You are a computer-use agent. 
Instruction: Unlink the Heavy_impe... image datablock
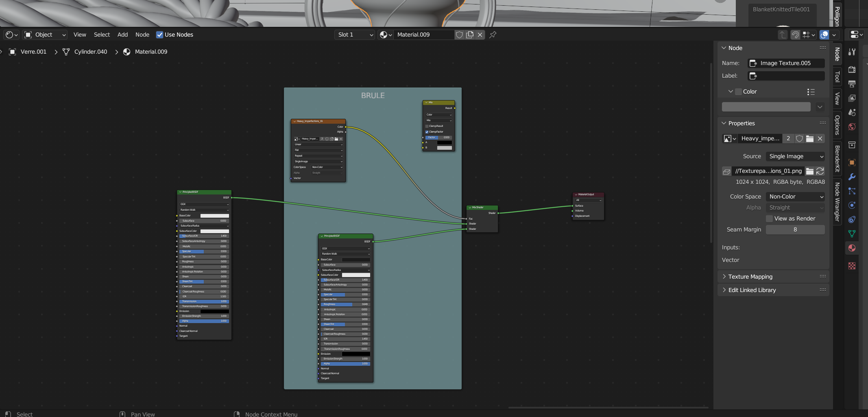click(x=820, y=139)
